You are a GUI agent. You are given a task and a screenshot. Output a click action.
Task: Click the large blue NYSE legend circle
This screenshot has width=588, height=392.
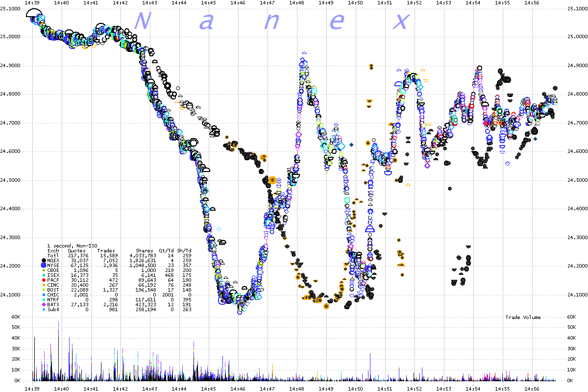pos(44,265)
